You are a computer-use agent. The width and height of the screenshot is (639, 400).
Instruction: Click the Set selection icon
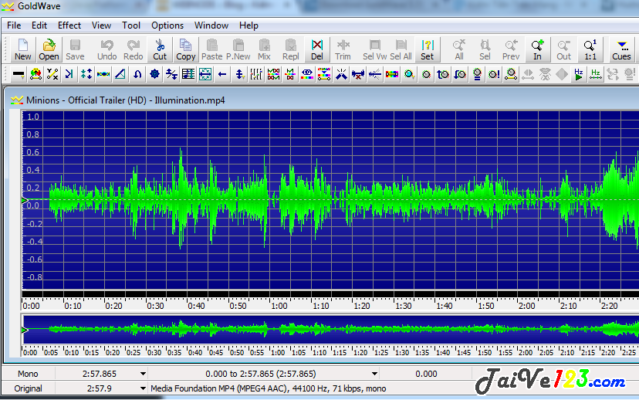pos(427,50)
